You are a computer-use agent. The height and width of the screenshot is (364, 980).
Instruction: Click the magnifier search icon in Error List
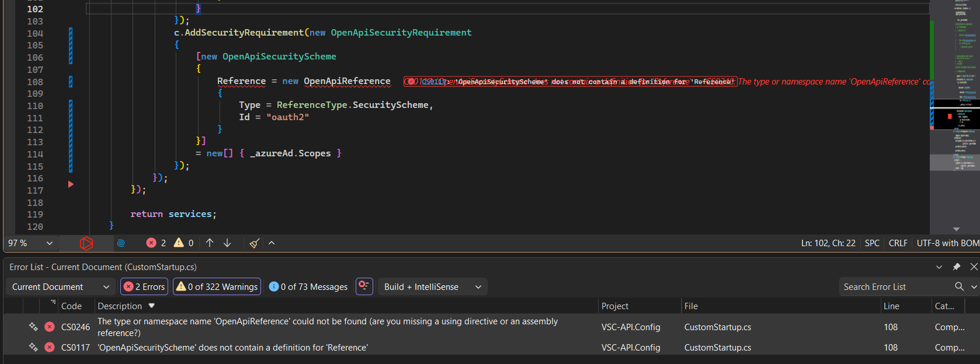tap(959, 286)
